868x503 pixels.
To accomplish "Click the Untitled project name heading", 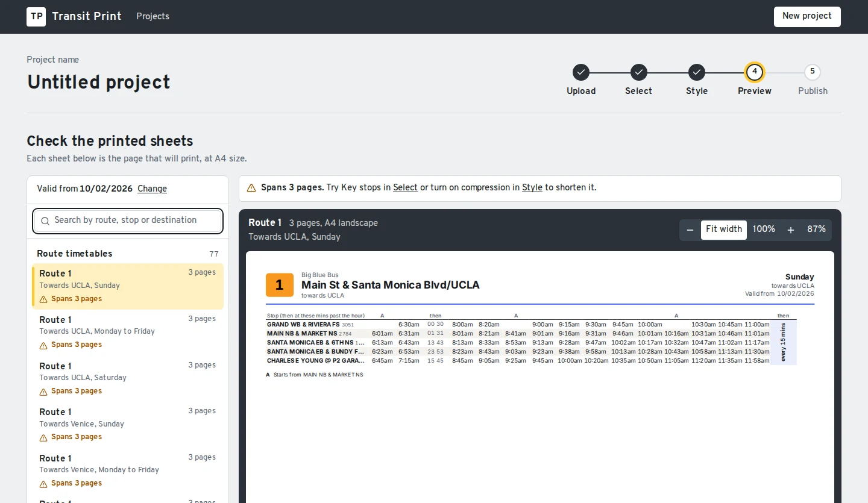I will (x=99, y=82).
